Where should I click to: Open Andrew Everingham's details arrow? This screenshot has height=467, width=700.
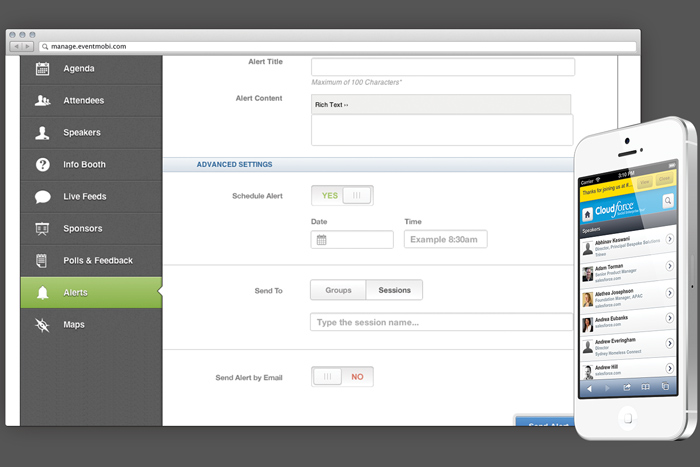pyautogui.click(x=669, y=343)
